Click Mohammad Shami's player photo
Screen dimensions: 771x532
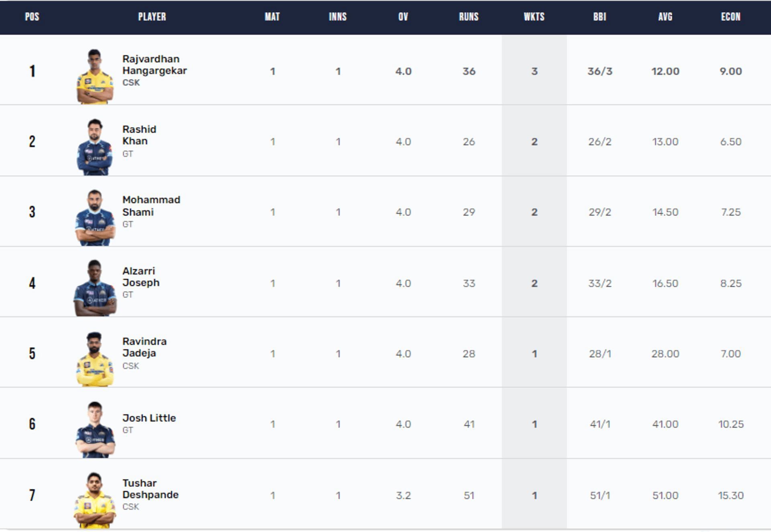click(95, 218)
